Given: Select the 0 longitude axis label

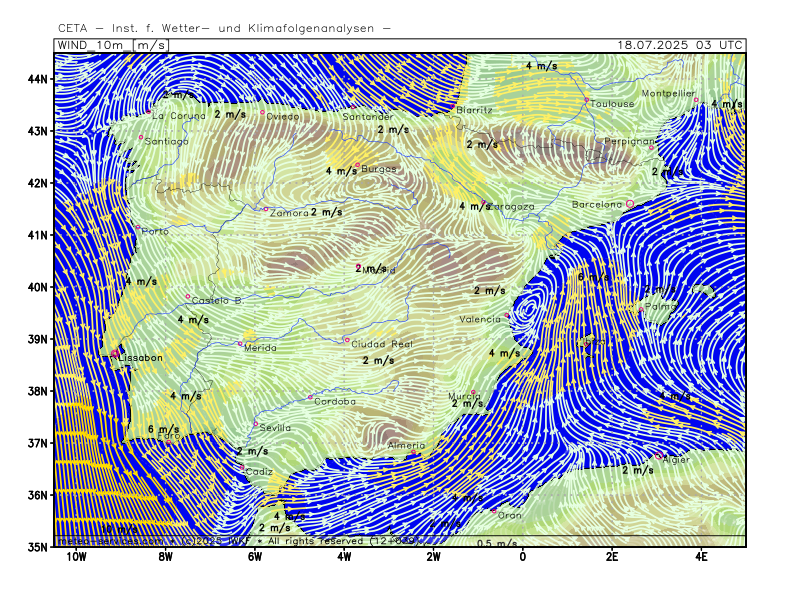Looking at the screenshot, I should [x=522, y=557].
